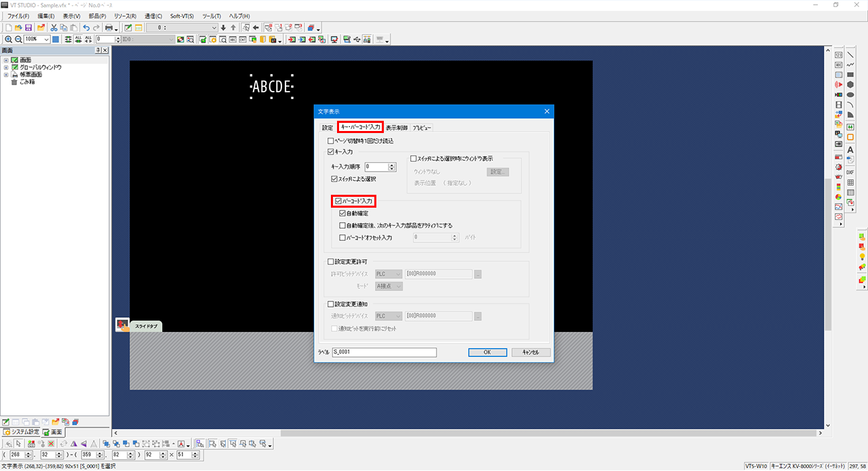Click the Cut scissors icon

click(54, 28)
